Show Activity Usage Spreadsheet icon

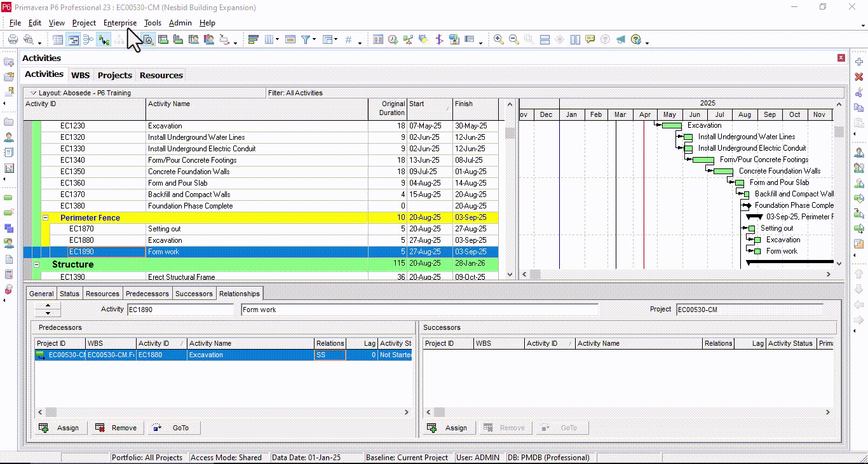point(163,39)
